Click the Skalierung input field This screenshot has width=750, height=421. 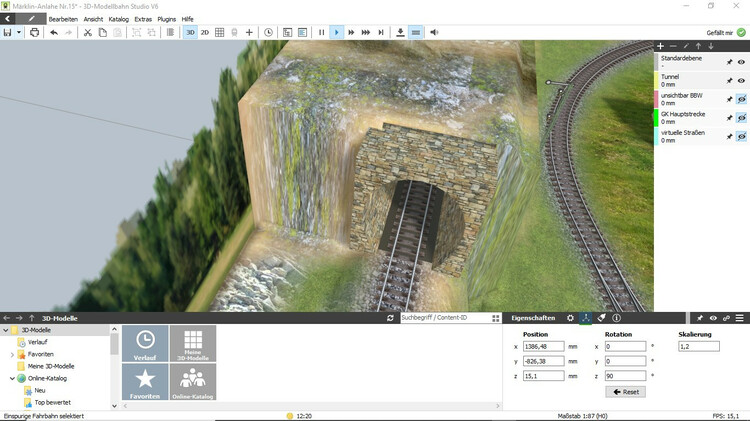(699, 346)
